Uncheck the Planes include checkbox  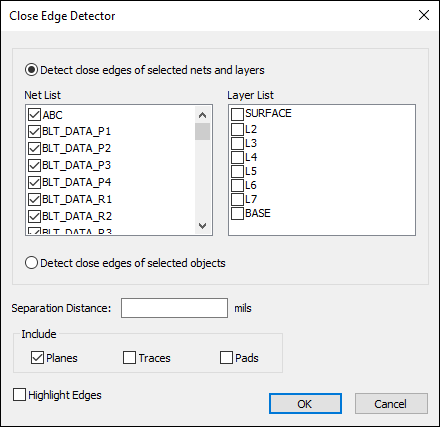tap(37, 358)
